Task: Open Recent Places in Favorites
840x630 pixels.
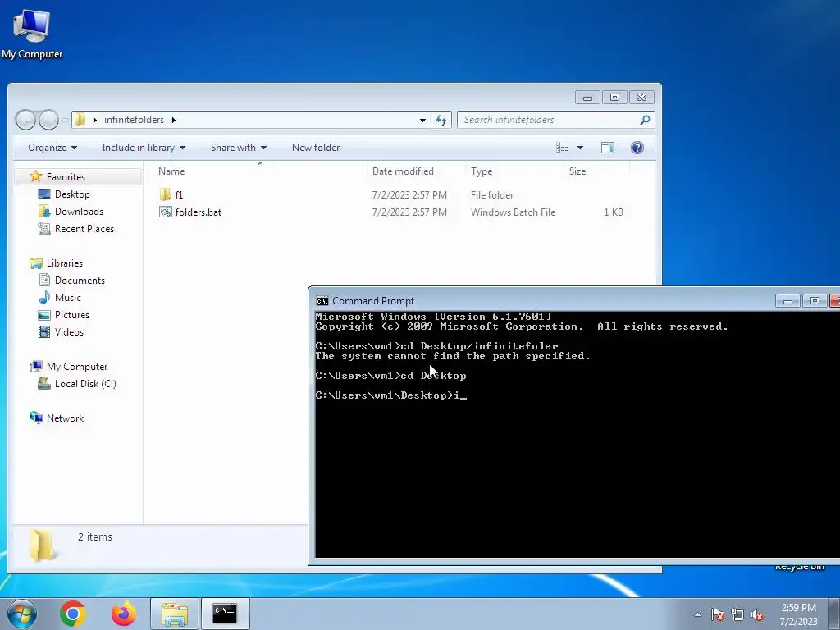Action: [84, 228]
